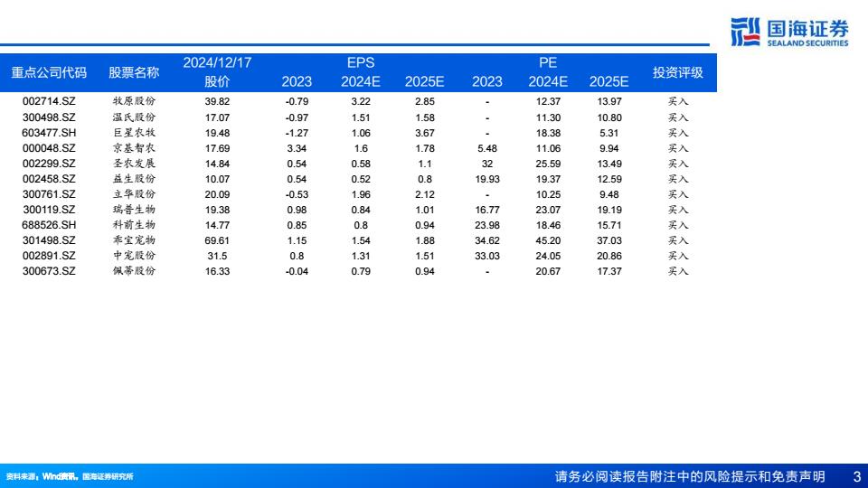Screen dimensions: 868x488
Task: Click 2023 EPS value -1.27
Action: click(x=297, y=133)
